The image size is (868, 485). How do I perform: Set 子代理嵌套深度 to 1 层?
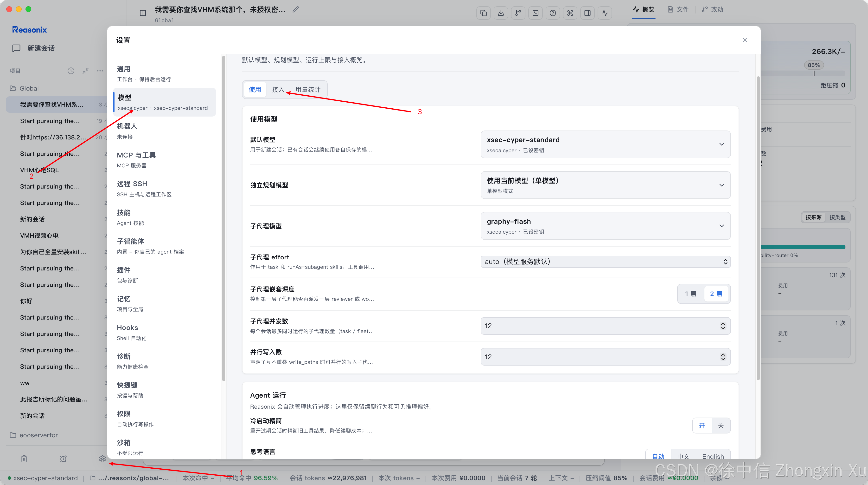click(691, 294)
